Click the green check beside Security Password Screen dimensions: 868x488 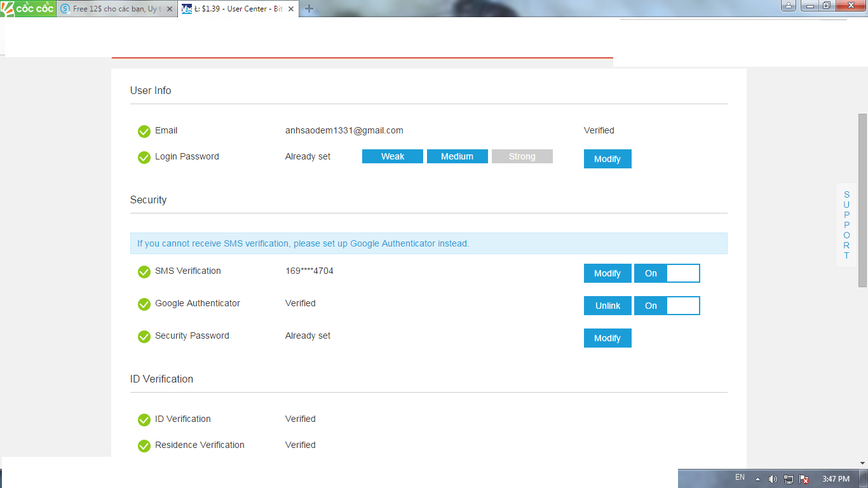click(144, 337)
